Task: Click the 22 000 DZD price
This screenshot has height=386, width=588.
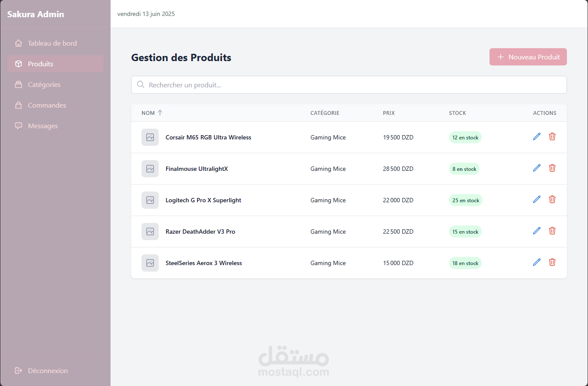Action: tap(398, 200)
